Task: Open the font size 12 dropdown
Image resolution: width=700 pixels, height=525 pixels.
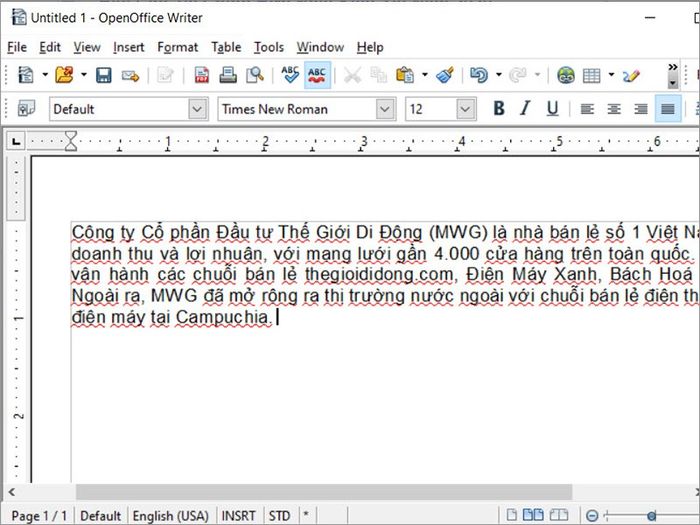Action: 466,109
